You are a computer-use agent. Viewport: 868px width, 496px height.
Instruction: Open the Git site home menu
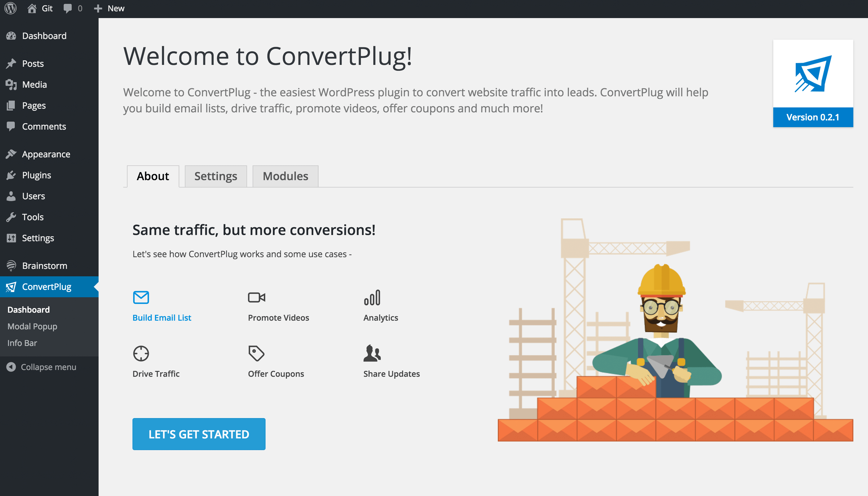coord(40,8)
